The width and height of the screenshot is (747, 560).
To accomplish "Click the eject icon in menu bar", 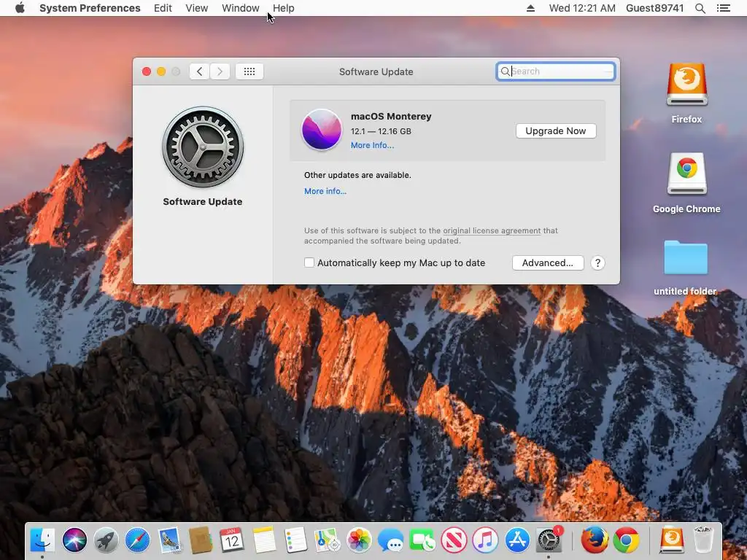I will [530, 8].
